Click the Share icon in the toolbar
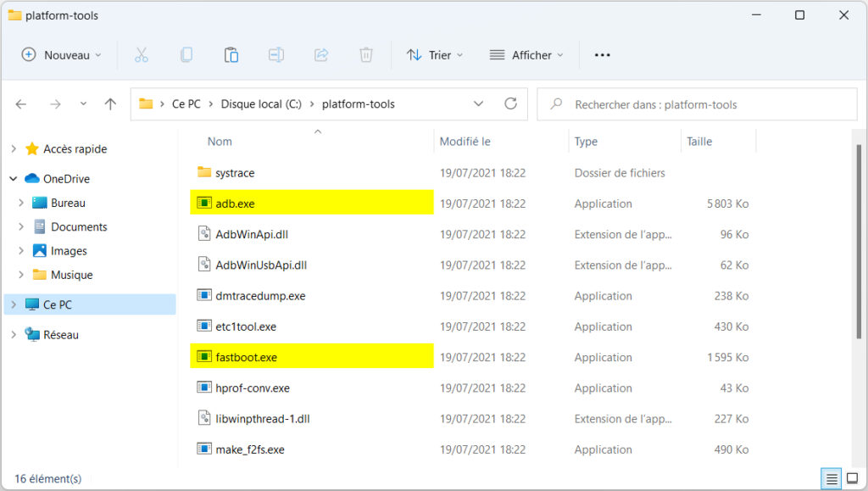Image resolution: width=868 pixels, height=491 pixels. point(321,54)
